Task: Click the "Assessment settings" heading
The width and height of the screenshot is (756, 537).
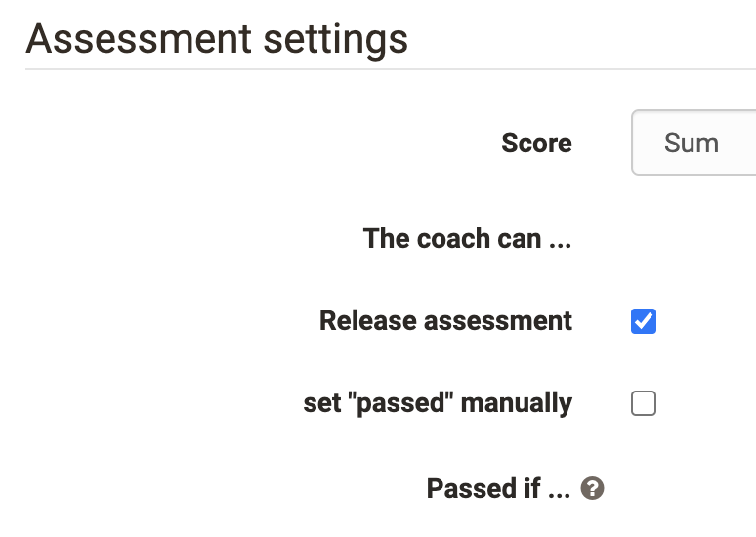Action: point(217,39)
